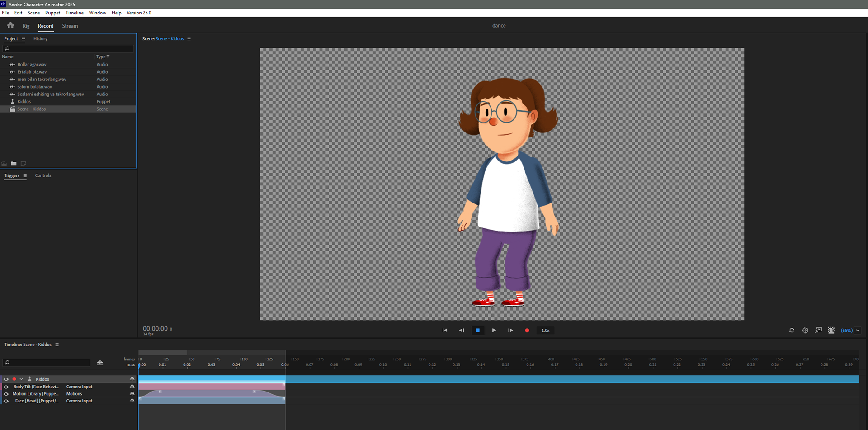Click blend icon on Kiddos track row
The width and height of the screenshot is (868, 430).
coord(132,379)
